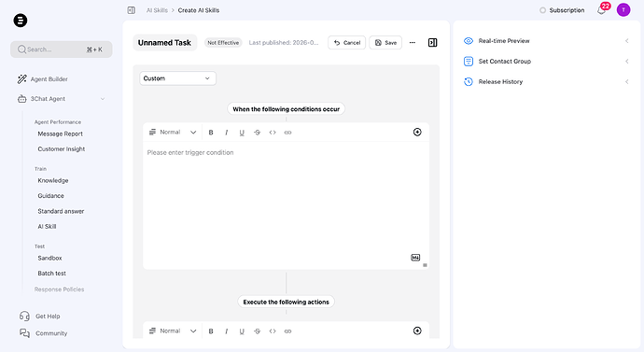Grab the trigger editor resize handle
The image size is (644, 352).
point(425,265)
